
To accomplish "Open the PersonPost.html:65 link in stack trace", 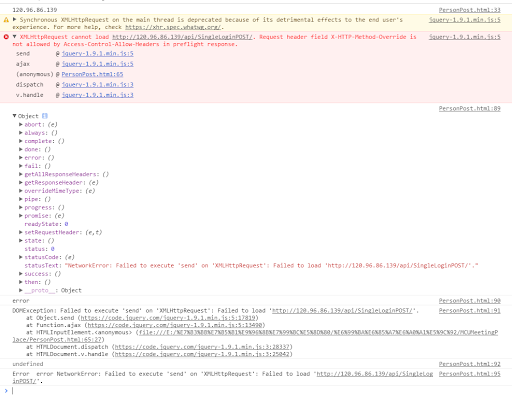I will pyautogui.click(x=92, y=74).
